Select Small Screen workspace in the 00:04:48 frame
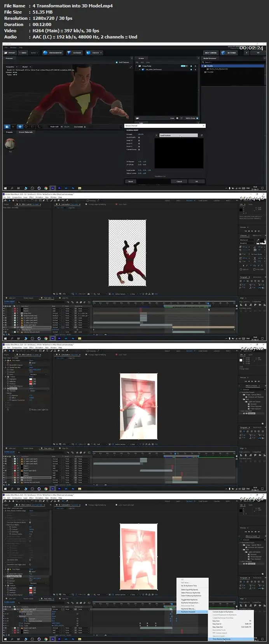This screenshot has width=269, height=644. tap(203, 201)
